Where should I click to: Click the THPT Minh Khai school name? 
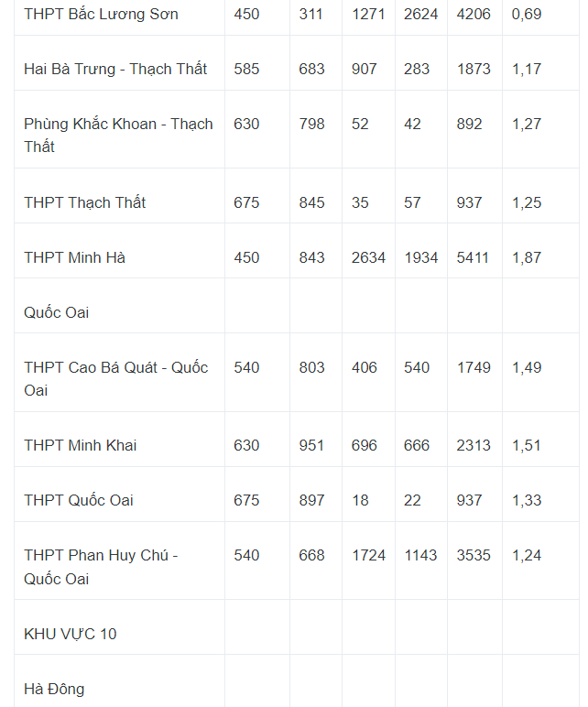(81, 445)
